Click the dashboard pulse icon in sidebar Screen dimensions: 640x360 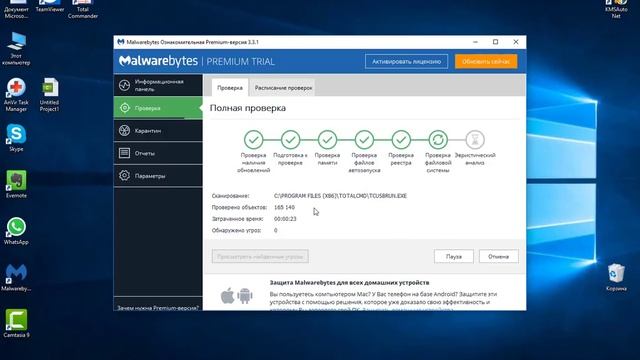(124, 85)
